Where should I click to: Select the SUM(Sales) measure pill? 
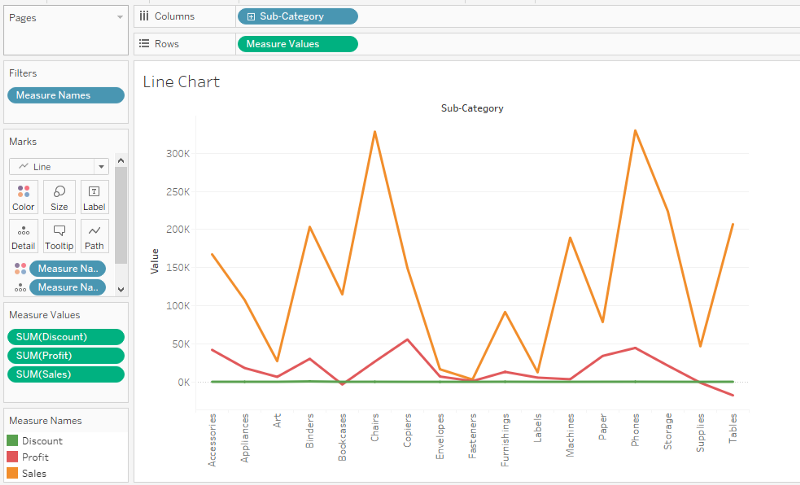[x=66, y=374]
